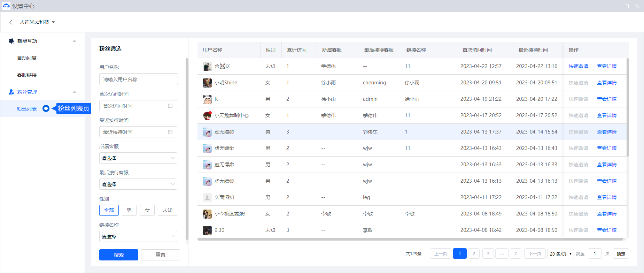Screen dimensions: 644x273
Task: Click the blue 搜索 button
Action: pyautogui.click(x=118, y=255)
